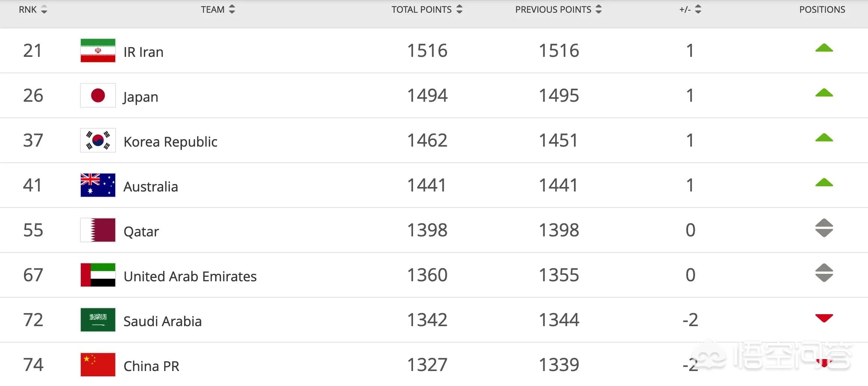Image resolution: width=868 pixels, height=386 pixels.
Task: Click the Japan flag icon
Action: [98, 95]
